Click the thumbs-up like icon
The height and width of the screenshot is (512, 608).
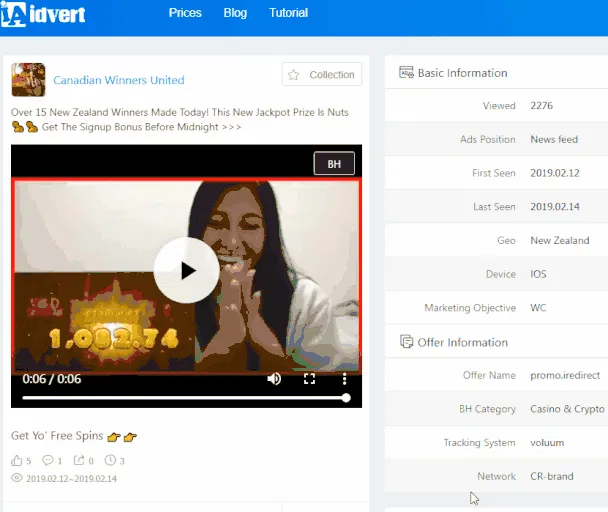coord(17,460)
